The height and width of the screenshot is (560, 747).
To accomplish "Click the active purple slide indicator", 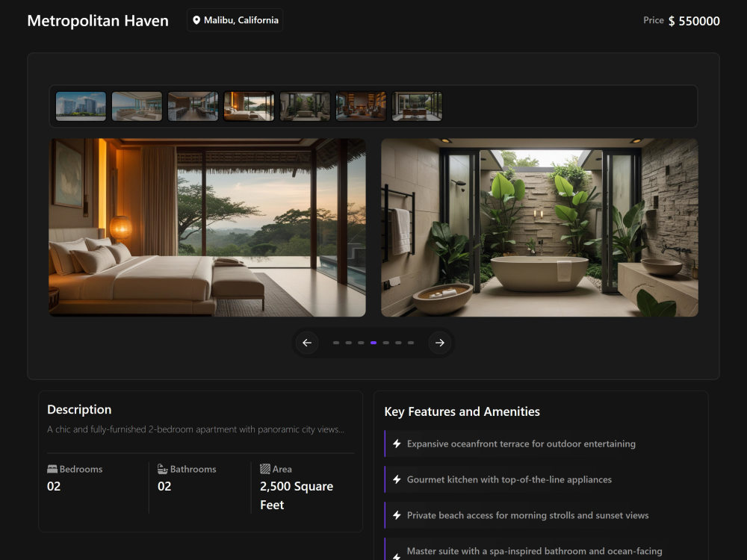I will [x=373, y=343].
